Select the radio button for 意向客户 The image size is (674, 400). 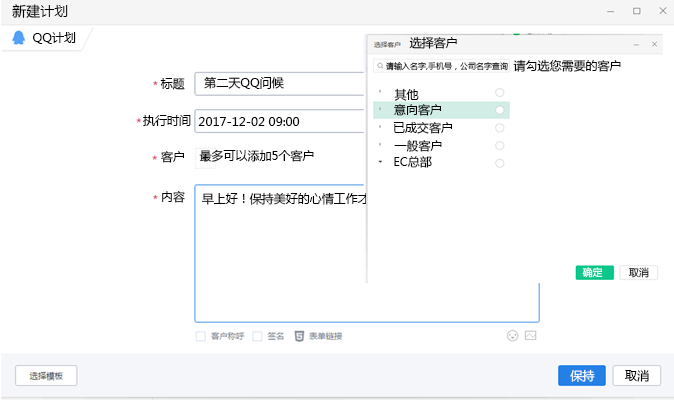point(499,110)
